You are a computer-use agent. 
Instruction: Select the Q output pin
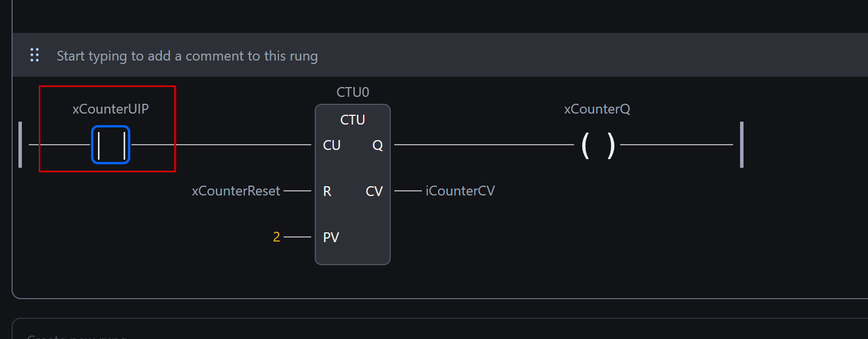point(378,145)
